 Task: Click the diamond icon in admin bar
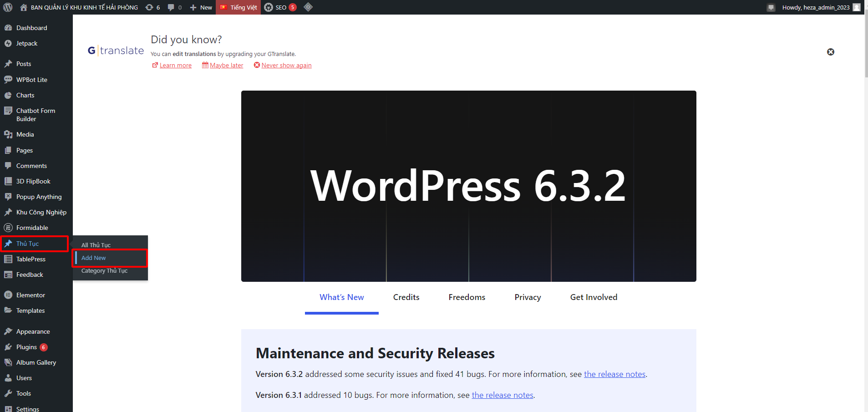coord(308,7)
